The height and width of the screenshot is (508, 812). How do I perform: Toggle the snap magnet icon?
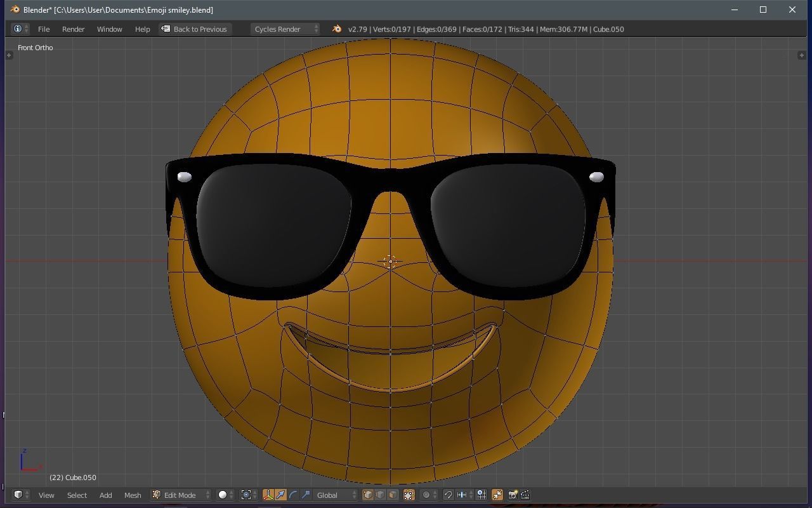tap(449, 495)
